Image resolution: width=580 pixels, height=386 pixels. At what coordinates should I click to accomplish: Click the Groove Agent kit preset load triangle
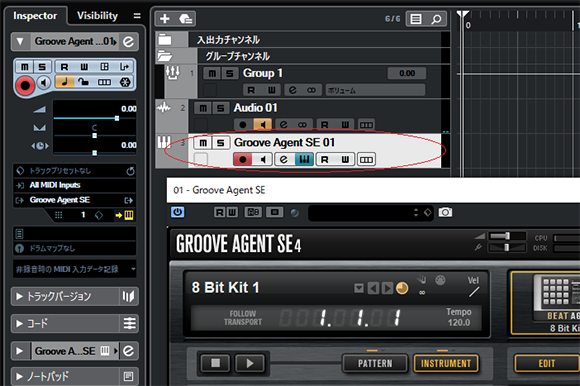[359, 288]
